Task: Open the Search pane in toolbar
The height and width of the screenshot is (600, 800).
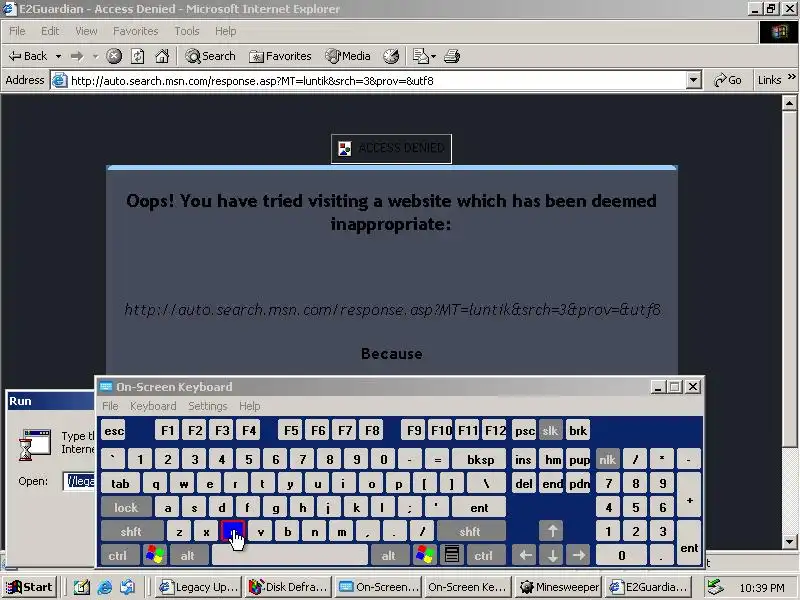Action: 210,56
